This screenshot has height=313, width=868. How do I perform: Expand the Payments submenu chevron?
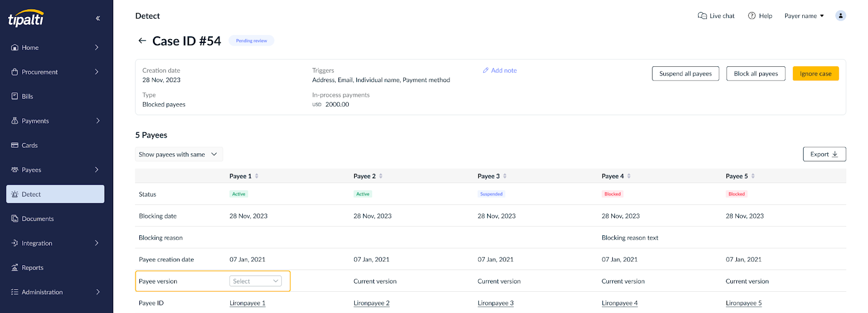click(97, 121)
